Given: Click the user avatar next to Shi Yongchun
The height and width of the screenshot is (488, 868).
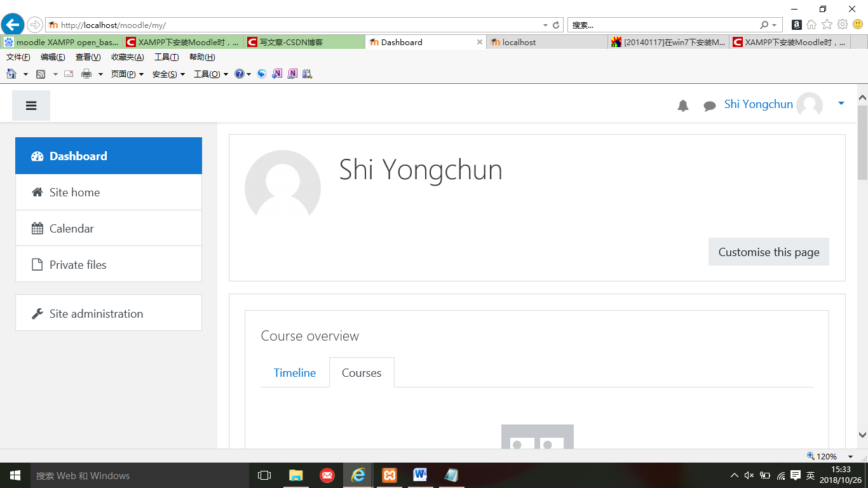Looking at the screenshot, I should coord(810,104).
